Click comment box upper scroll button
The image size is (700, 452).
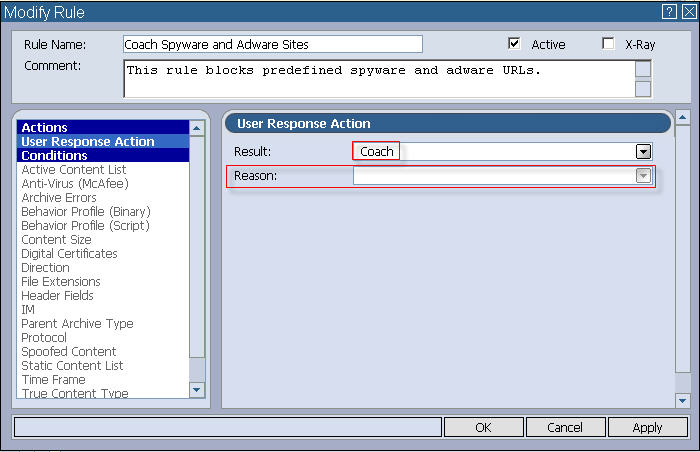[x=643, y=69]
